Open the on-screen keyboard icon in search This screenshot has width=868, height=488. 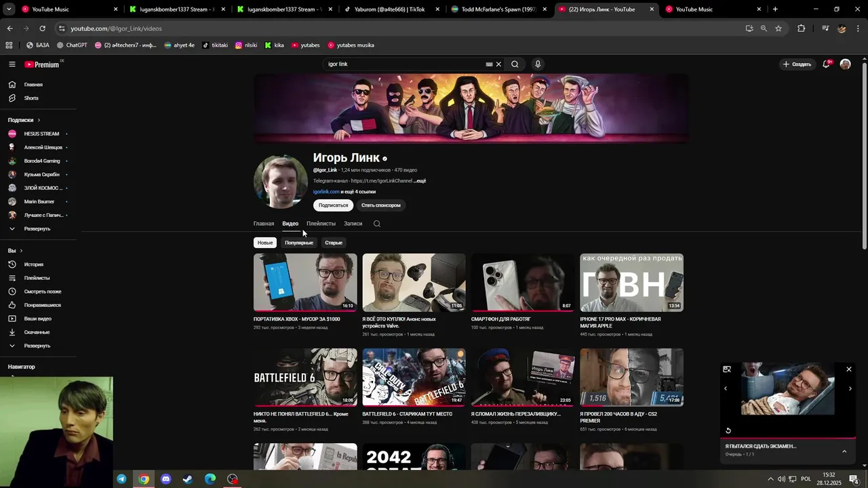pyautogui.click(x=489, y=64)
